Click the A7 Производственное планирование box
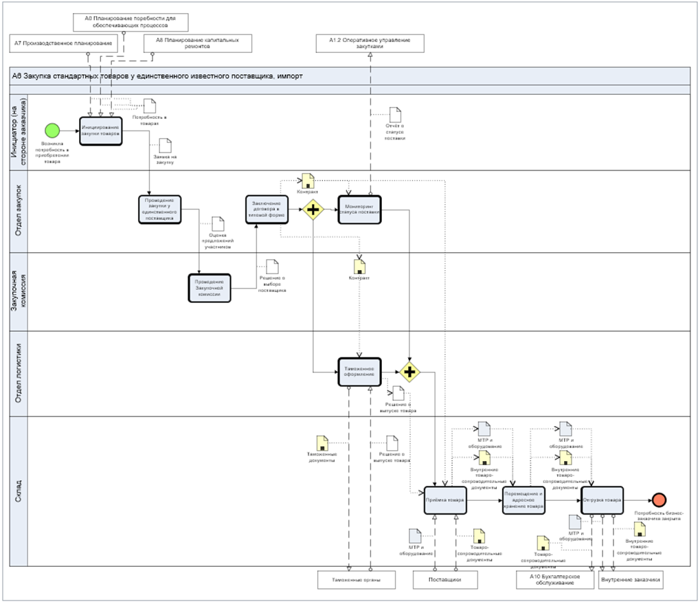Viewport: 700px width, 604px height. point(63,44)
